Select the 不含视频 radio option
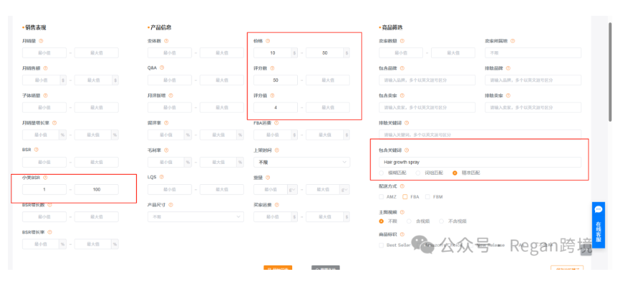 [x=442, y=221]
